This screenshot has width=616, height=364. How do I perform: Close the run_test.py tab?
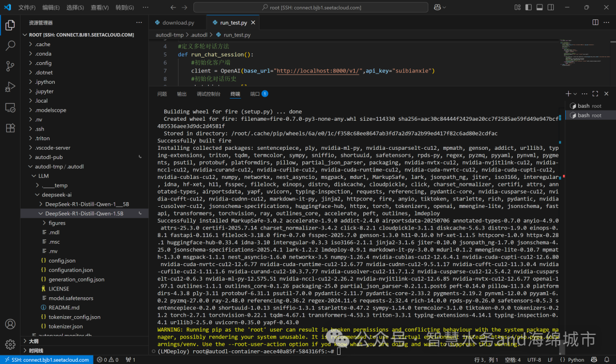253,23
